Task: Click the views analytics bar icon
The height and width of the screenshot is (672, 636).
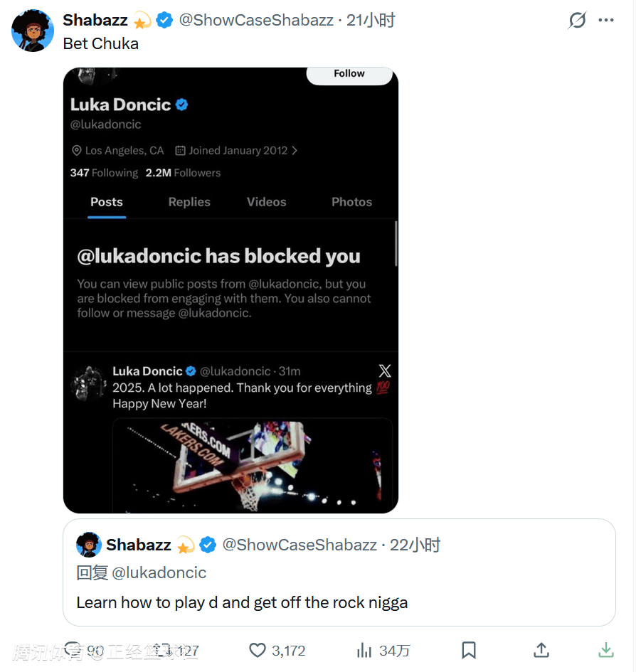Action: [x=364, y=650]
